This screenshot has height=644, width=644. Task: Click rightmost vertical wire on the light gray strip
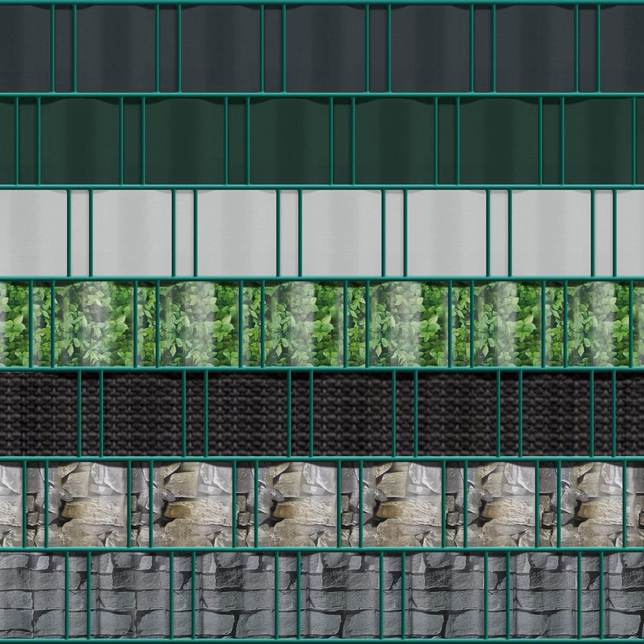[614, 233]
